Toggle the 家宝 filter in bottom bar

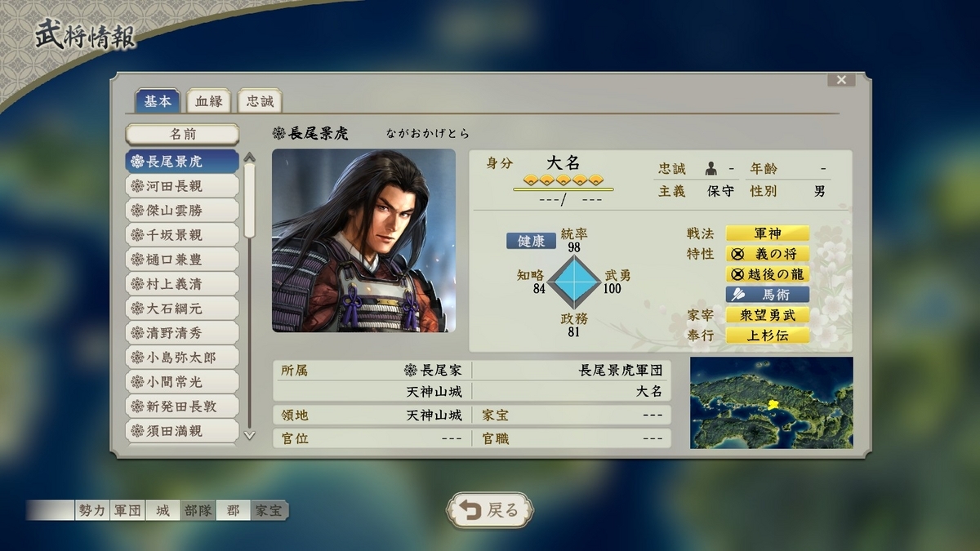click(x=269, y=511)
